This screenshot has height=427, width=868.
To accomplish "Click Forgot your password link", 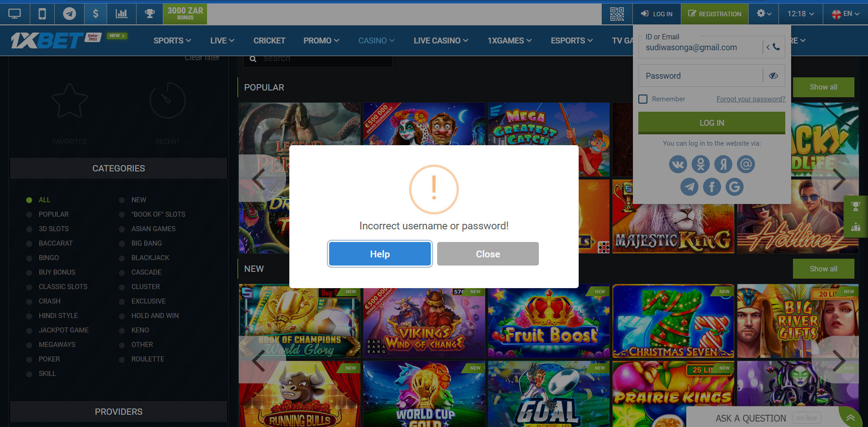I will pos(751,99).
